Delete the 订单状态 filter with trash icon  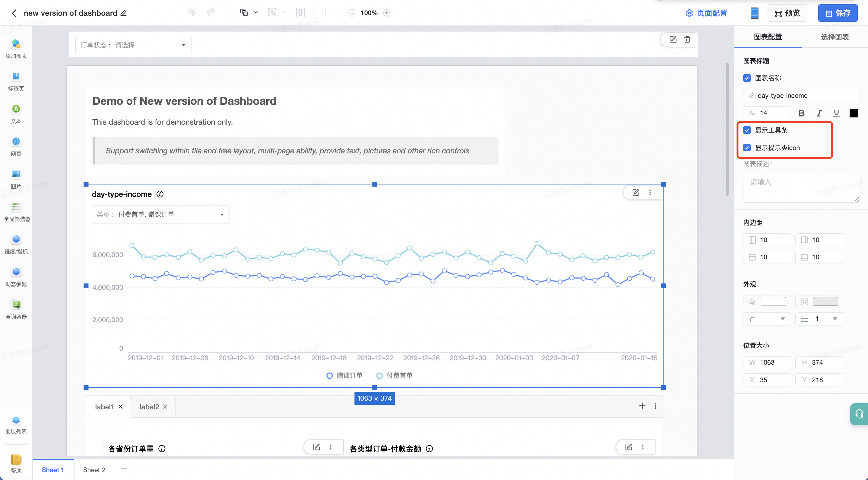pyautogui.click(x=687, y=40)
